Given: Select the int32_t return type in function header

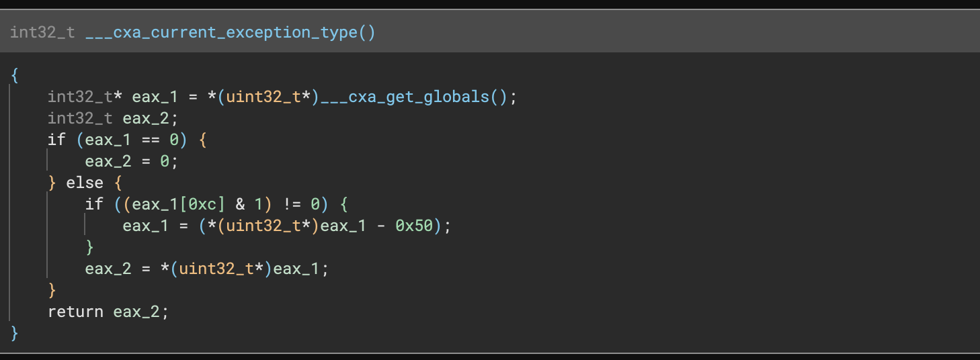Looking at the screenshot, I should click(42, 32).
